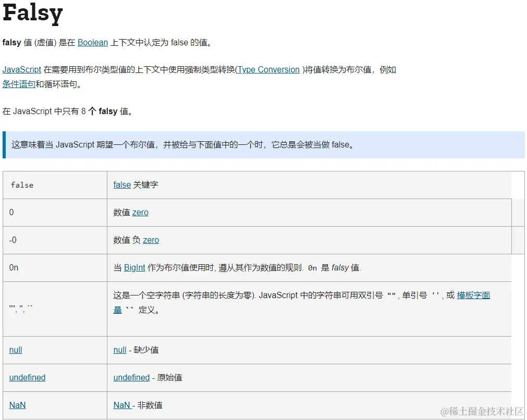
Task: Open the zero link in 数值 zero row
Action: (140, 213)
